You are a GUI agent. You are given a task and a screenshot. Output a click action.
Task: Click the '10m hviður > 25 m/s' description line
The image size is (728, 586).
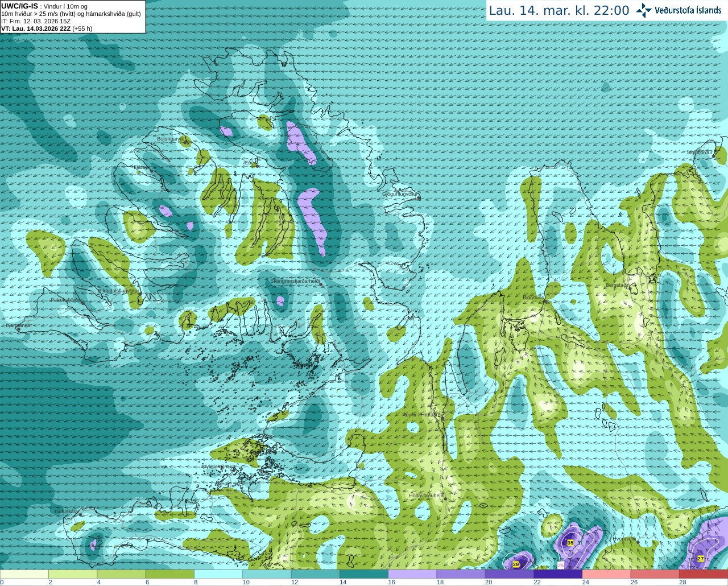click(71, 14)
